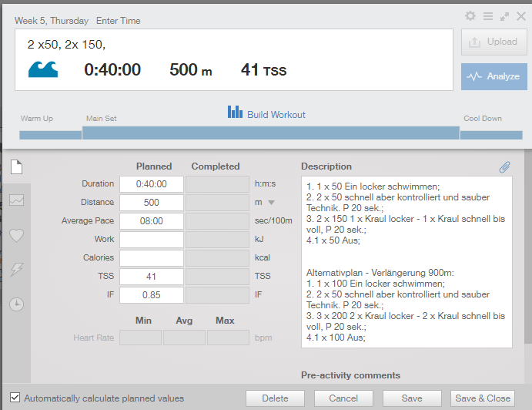Expand the workout window to fullscreen
The width and height of the screenshot is (532, 410).
tap(504, 16)
